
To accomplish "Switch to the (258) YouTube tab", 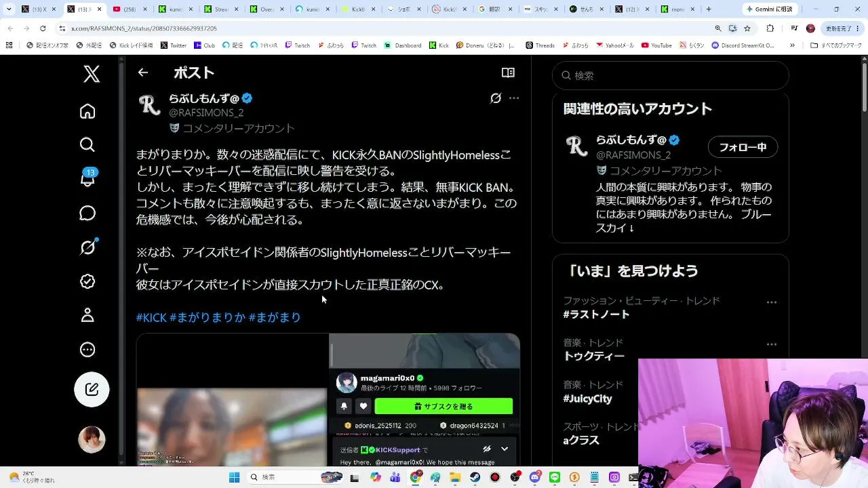I will point(129,9).
